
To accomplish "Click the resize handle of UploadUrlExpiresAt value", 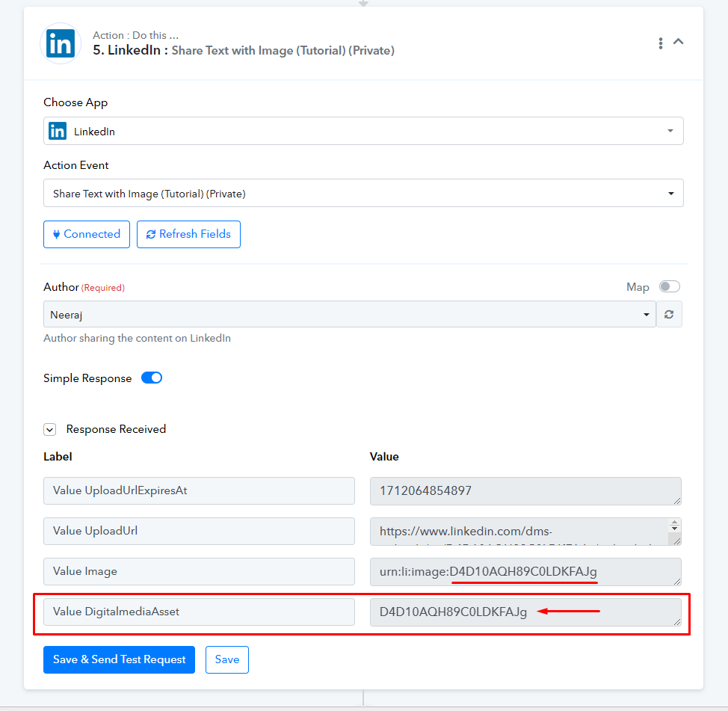I will coord(677,501).
